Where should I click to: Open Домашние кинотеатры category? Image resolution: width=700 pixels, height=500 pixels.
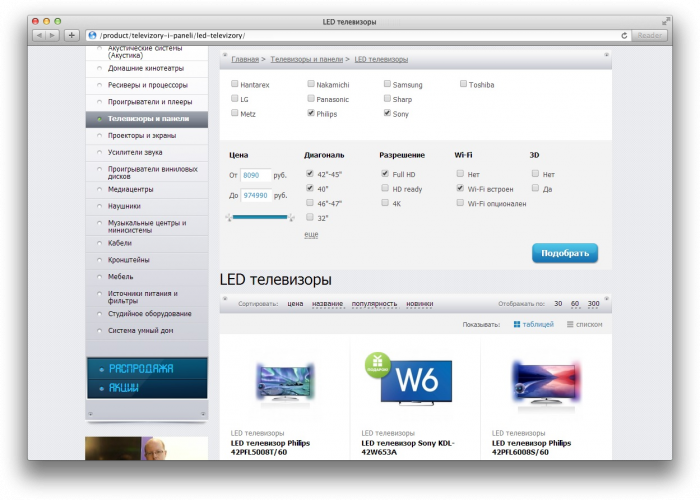pyautogui.click(x=146, y=69)
